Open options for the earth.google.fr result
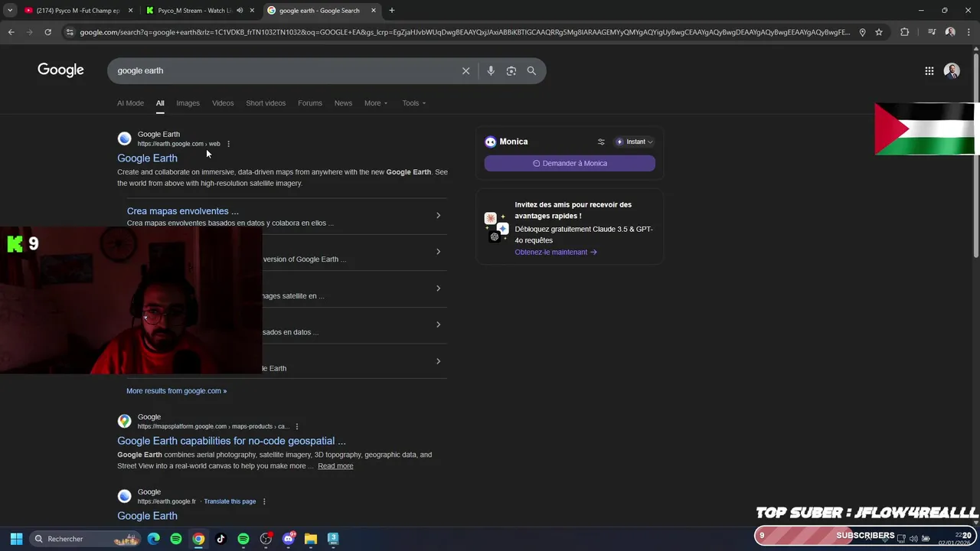The height and width of the screenshot is (551, 980). pos(264,501)
